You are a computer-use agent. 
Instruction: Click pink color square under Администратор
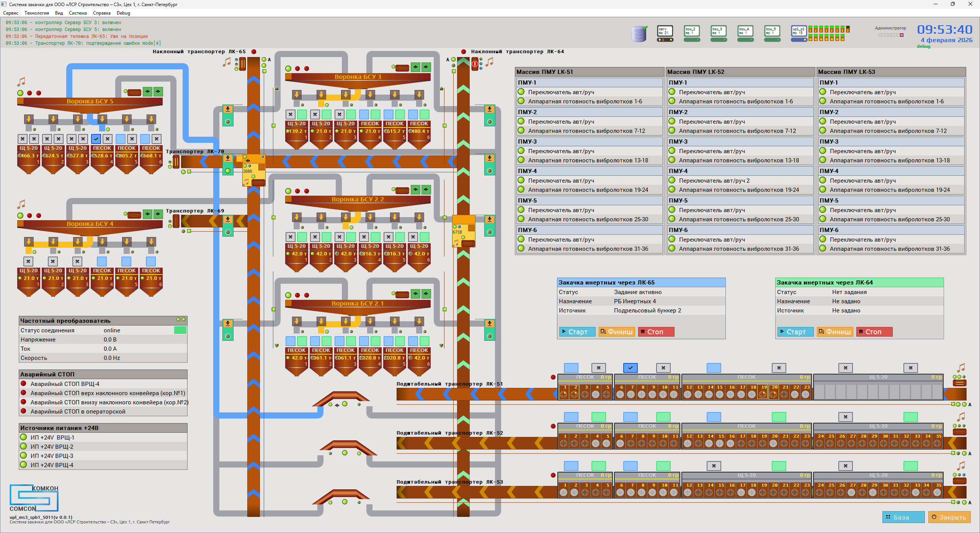pyautogui.click(x=902, y=35)
